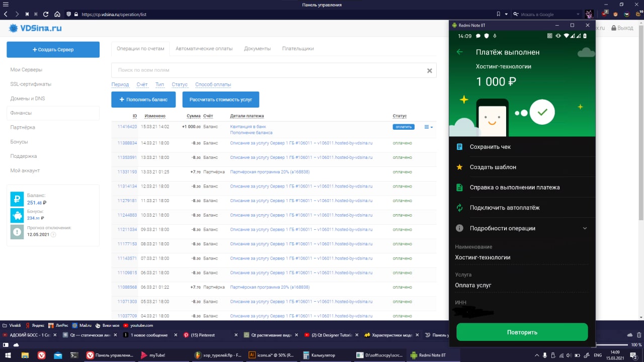This screenshot has height=362, width=644.
Task: Open row 11416420 actions menu dropdown
Action: (x=429, y=127)
